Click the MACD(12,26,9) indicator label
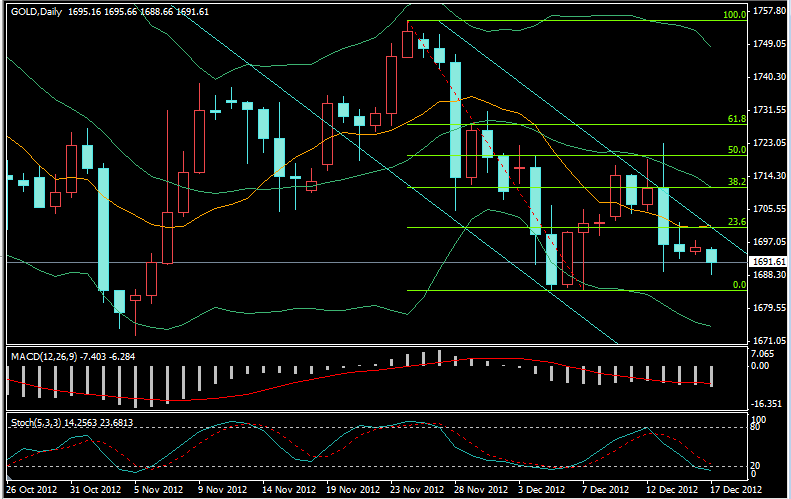Image resolution: width=791 pixels, height=499 pixels. [x=44, y=357]
